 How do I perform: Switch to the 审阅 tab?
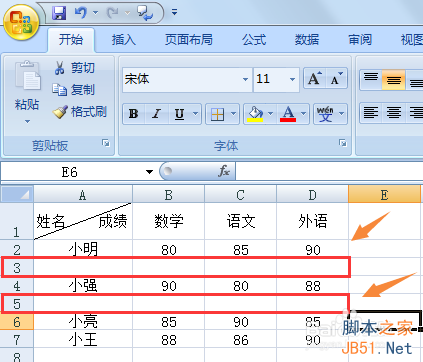360,40
